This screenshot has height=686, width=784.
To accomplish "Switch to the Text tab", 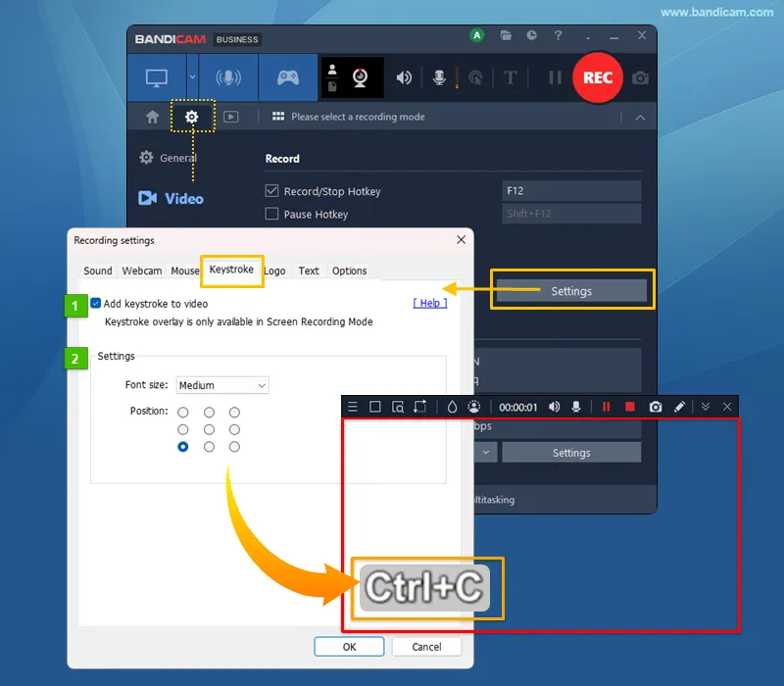I will pyautogui.click(x=309, y=270).
